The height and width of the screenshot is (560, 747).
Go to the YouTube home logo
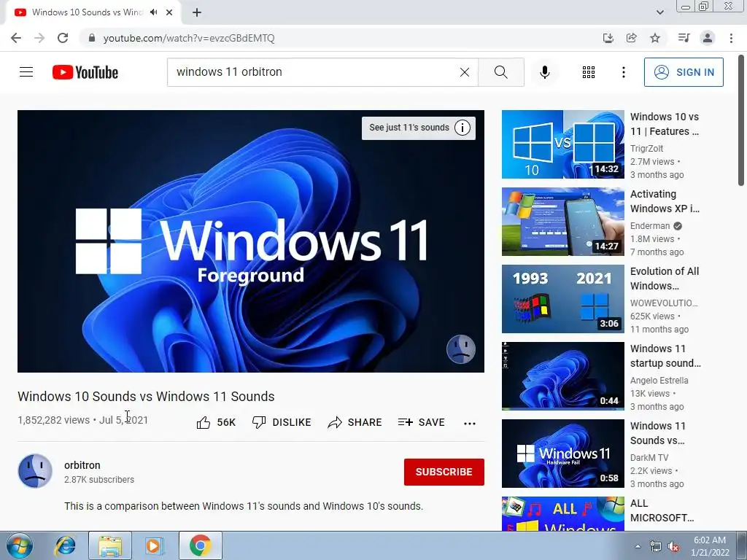click(85, 72)
